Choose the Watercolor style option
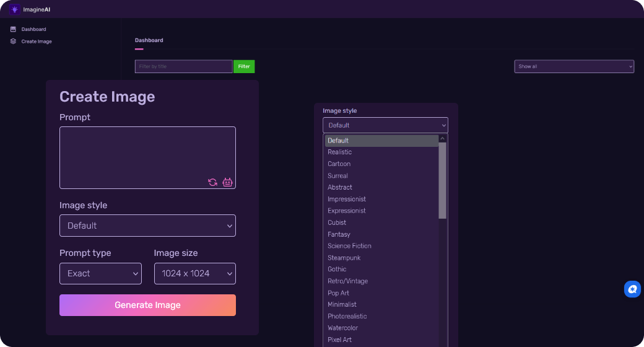Screen dimensions: 644x347 [381, 328]
